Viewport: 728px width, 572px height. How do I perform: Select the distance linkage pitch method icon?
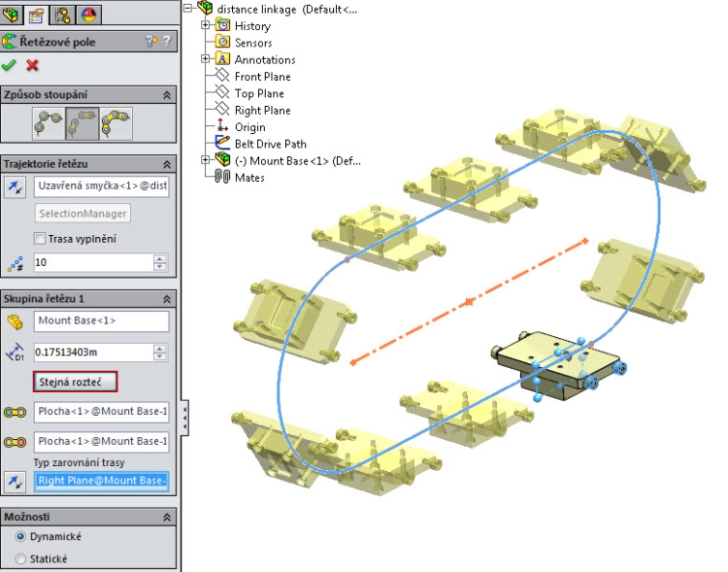[83, 123]
